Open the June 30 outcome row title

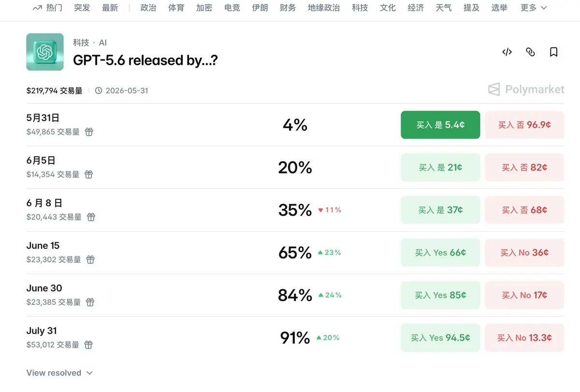[x=44, y=288]
